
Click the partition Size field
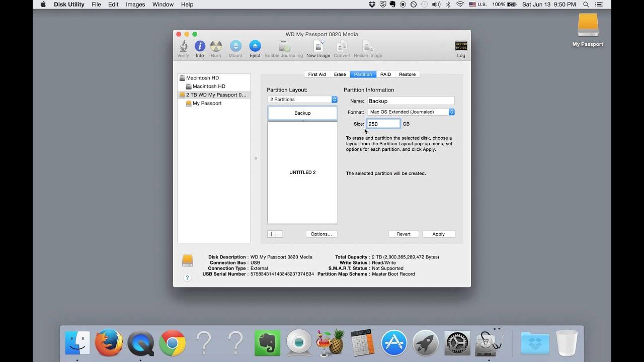click(383, 124)
